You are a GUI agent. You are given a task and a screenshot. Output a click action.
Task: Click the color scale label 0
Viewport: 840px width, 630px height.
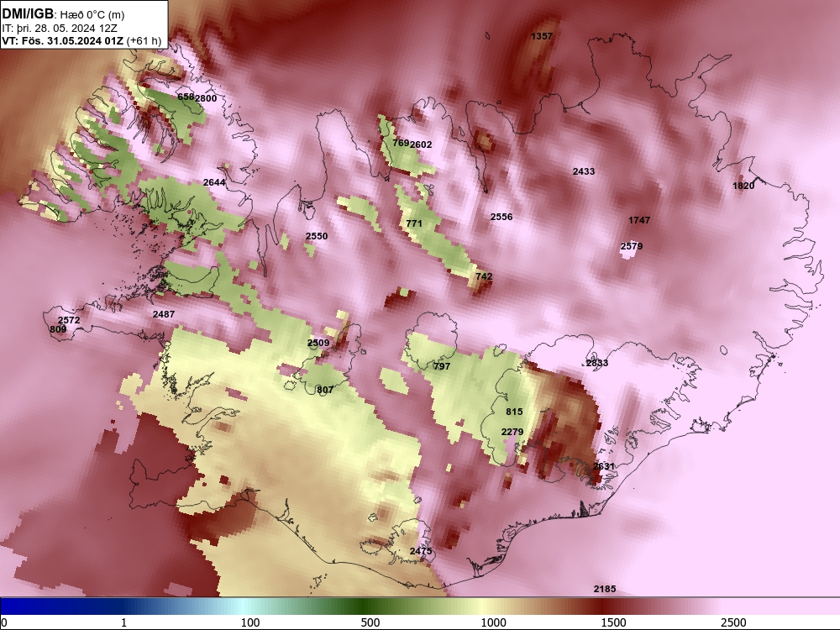coord(4,622)
